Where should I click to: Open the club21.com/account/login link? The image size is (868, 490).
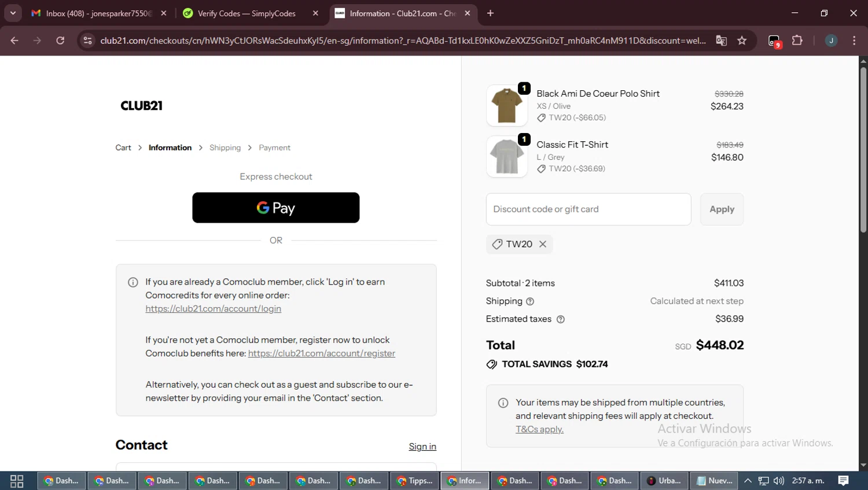[213, 308]
